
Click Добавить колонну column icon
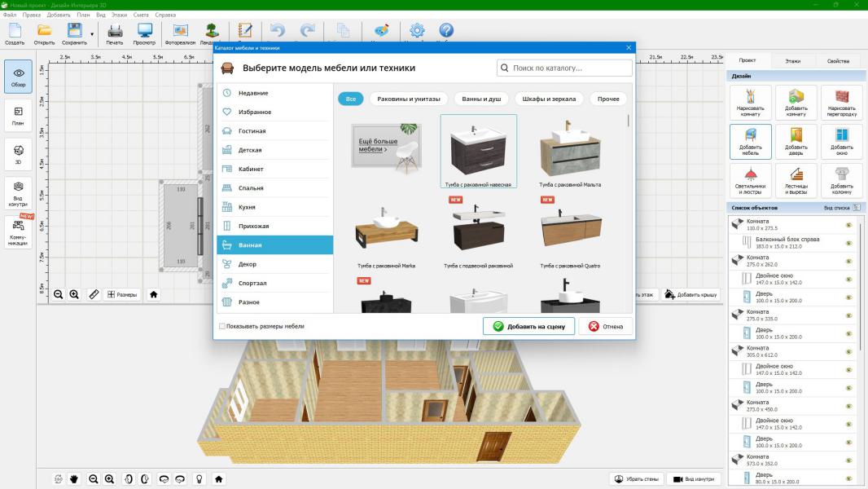(x=841, y=179)
